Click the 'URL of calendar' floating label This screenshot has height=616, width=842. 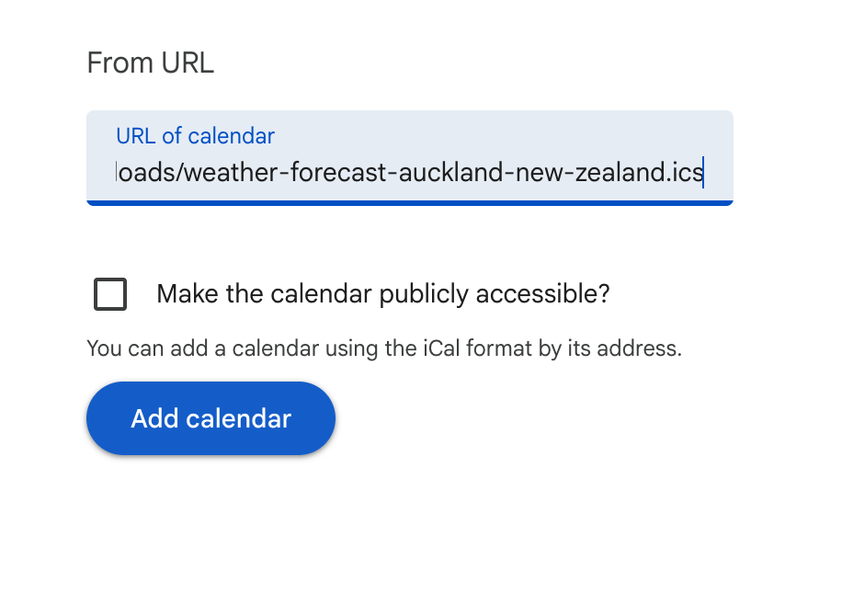195,136
